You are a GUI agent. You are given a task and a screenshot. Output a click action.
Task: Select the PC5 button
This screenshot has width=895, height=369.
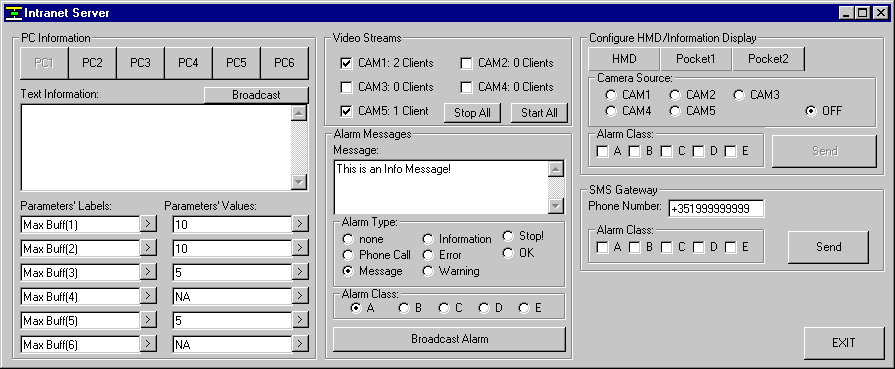pos(236,63)
